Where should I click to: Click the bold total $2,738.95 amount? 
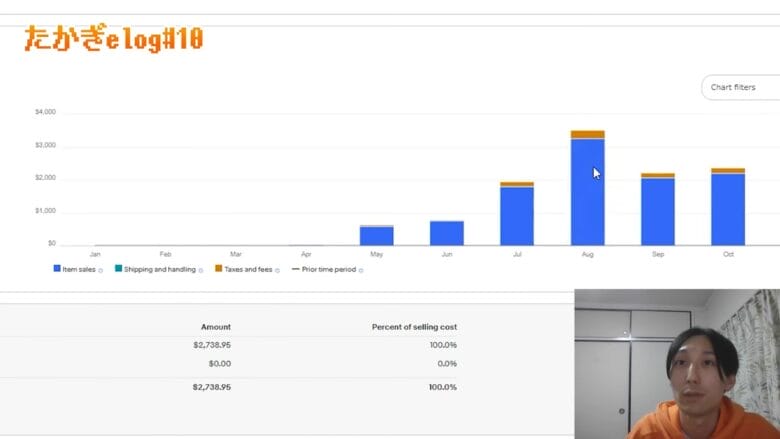[x=212, y=387]
